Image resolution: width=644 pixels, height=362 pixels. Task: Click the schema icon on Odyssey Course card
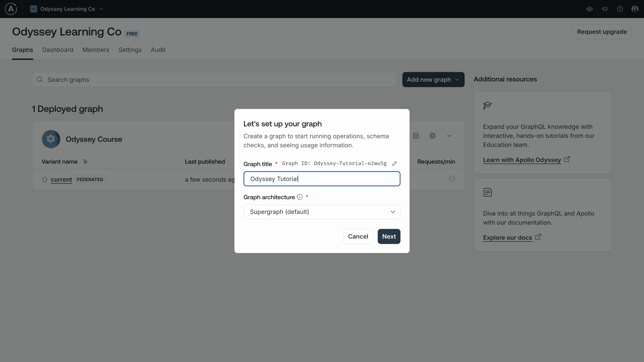(x=416, y=136)
